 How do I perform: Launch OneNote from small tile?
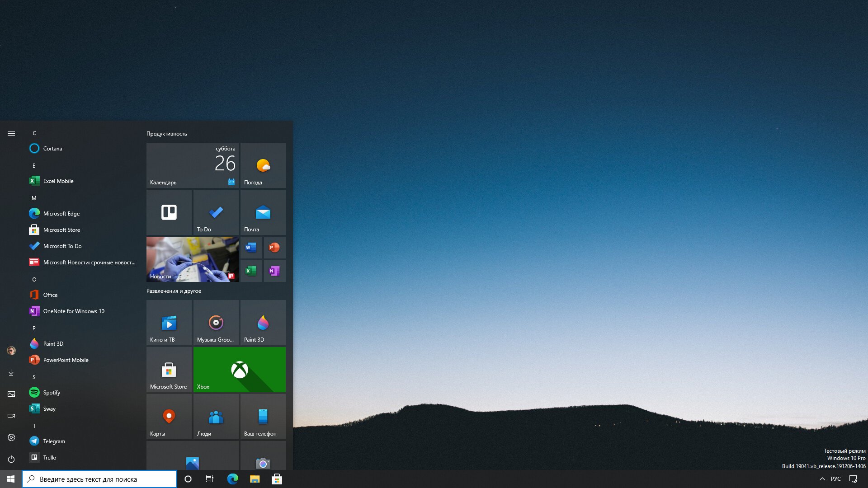click(275, 271)
